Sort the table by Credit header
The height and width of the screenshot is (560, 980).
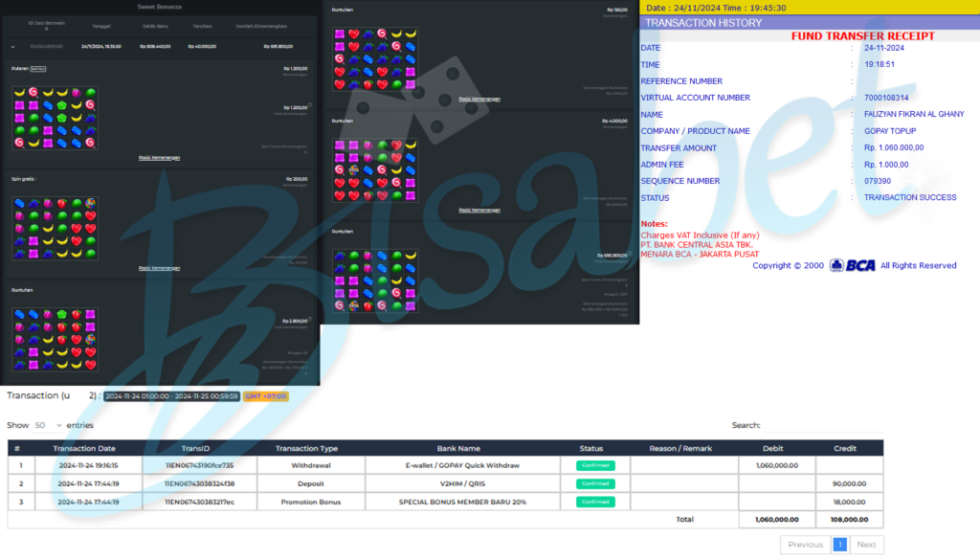[x=845, y=448]
